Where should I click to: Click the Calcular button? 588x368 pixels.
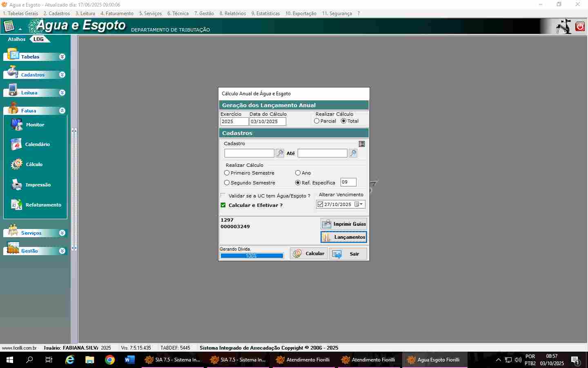pos(309,254)
